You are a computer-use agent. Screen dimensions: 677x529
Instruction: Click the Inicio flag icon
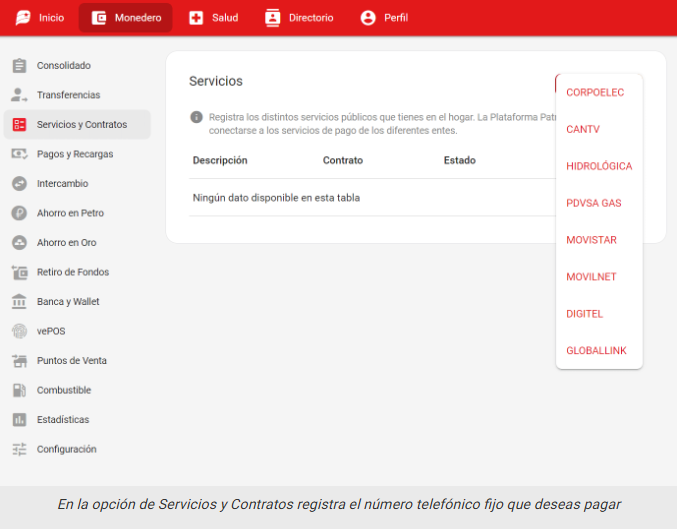pos(23,18)
